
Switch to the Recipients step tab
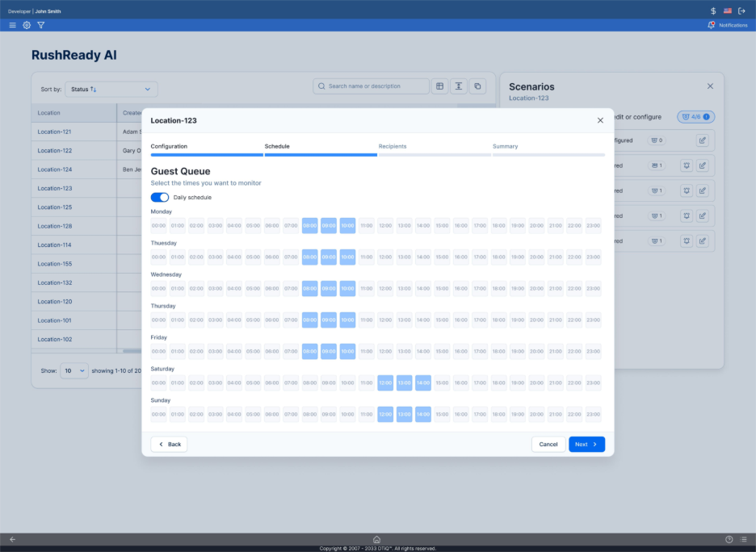tap(393, 146)
